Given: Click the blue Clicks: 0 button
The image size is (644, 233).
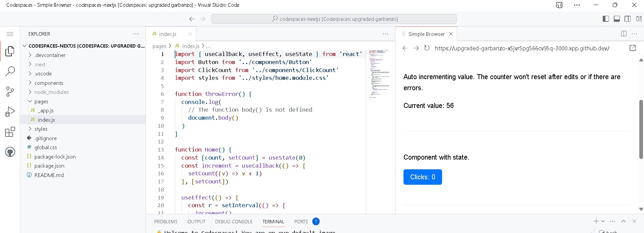Looking at the screenshot, I should pos(422,177).
